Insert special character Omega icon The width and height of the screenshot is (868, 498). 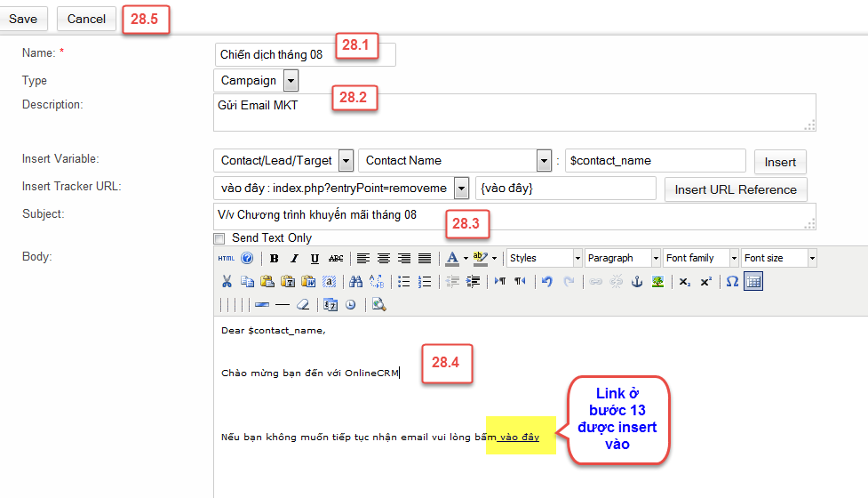pos(732,281)
